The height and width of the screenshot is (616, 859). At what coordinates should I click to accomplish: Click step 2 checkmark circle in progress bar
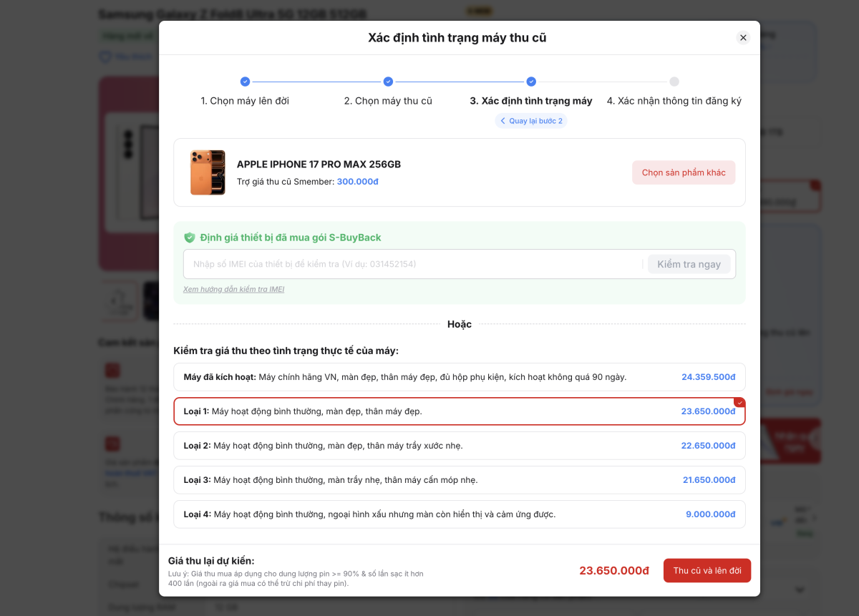(388, 82)
